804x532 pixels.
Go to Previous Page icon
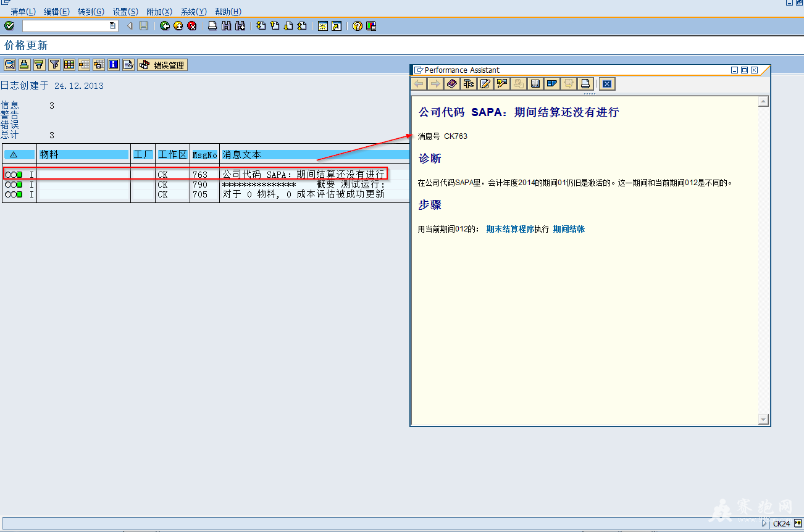point(274,26)
